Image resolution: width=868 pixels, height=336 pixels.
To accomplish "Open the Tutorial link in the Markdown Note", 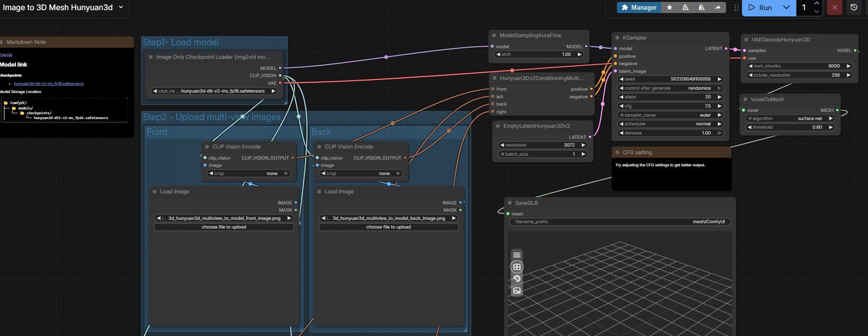I will point(6,55).
